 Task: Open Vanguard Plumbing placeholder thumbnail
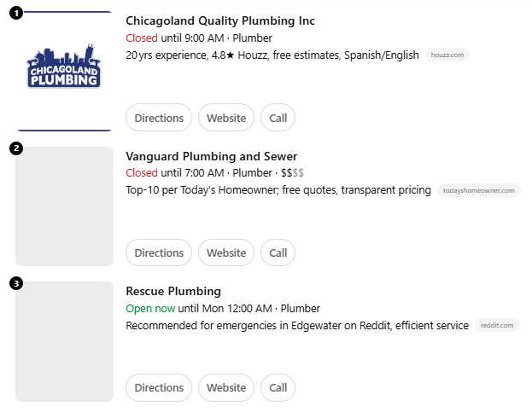pos(64,206)
